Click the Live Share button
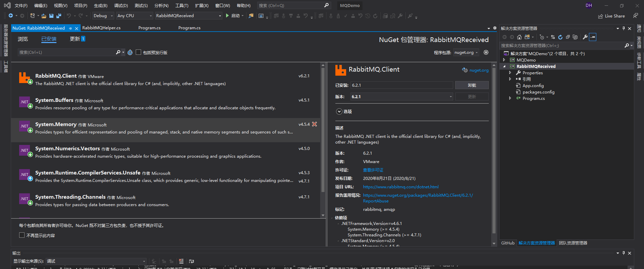The image size is (644, 269). point(612,16)
